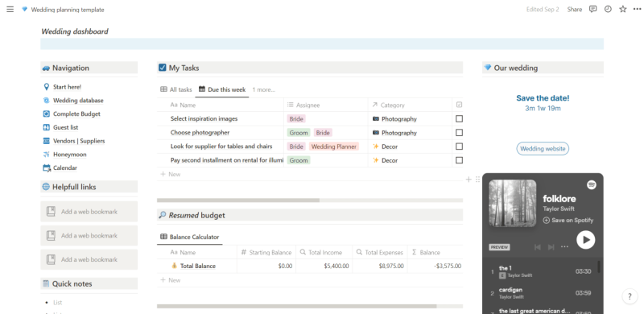Star this page as favorite
Screen dimensions: 644x314
click(x=623, y=9)
